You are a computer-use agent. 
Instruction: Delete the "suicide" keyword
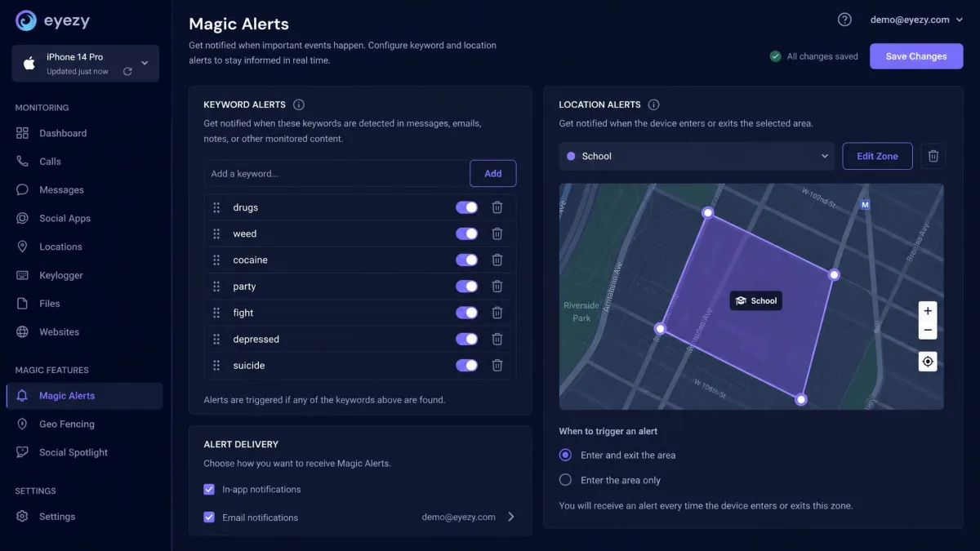497,365
